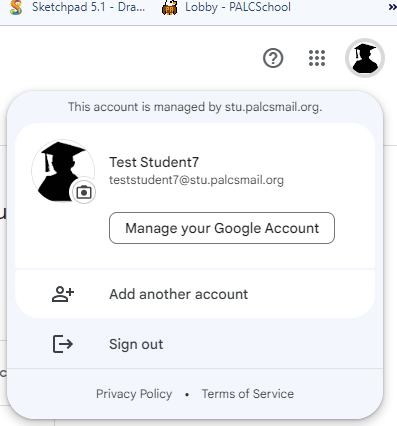Click the sign out arrow icon
Image resolution: width=397 pixels, height=426 pixels.
pos(63,344)
